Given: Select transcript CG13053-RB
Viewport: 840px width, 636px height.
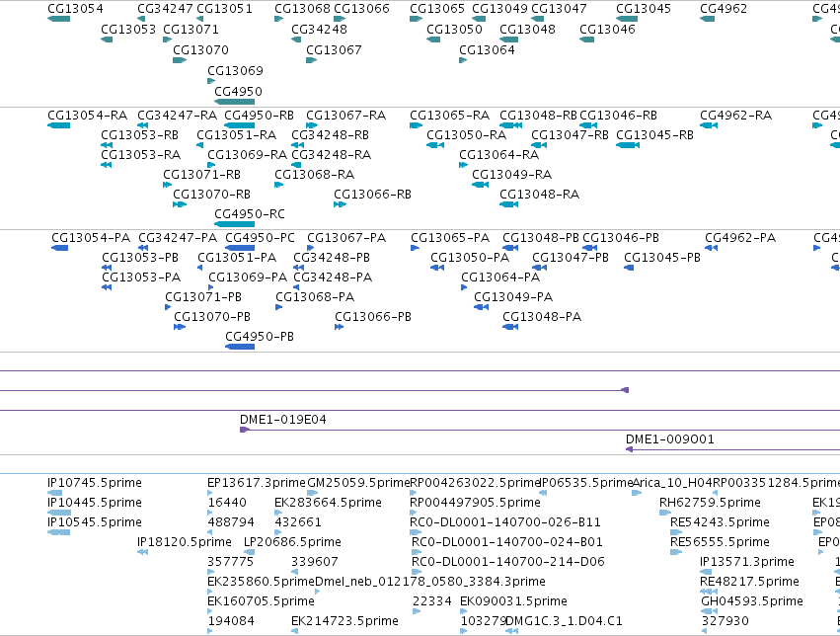Looking at the screenshot, I should pos(107,145).
